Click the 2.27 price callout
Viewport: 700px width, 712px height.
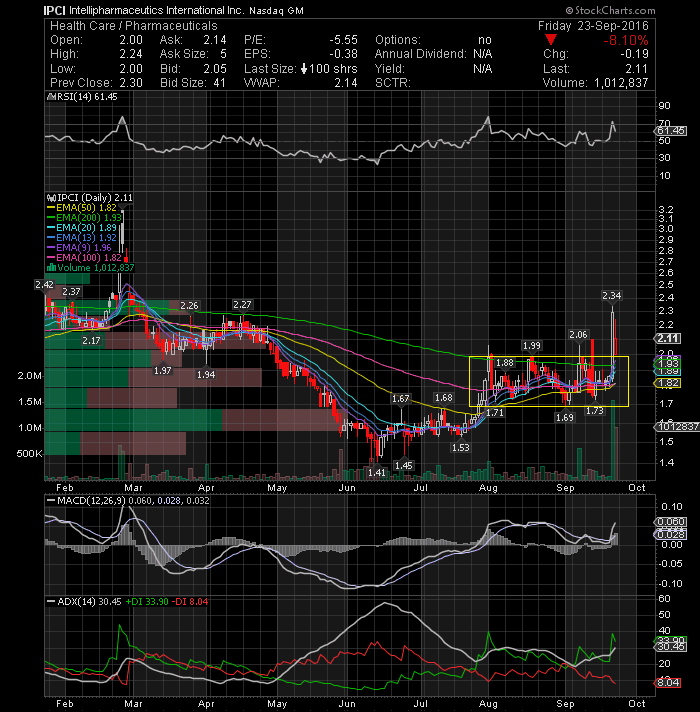coord(242,305)
